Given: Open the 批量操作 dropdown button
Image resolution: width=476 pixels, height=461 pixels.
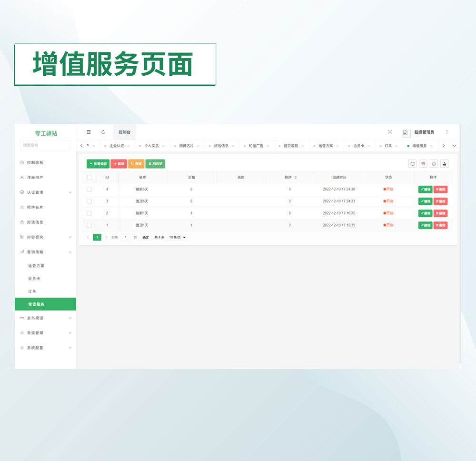Looking at the screenshot, I should (98, 164).
